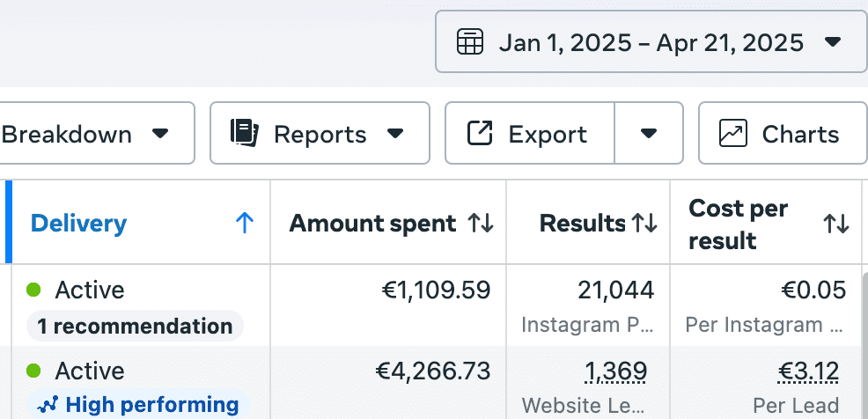Click the Charts line graph icon

click(x=733, y=134)
